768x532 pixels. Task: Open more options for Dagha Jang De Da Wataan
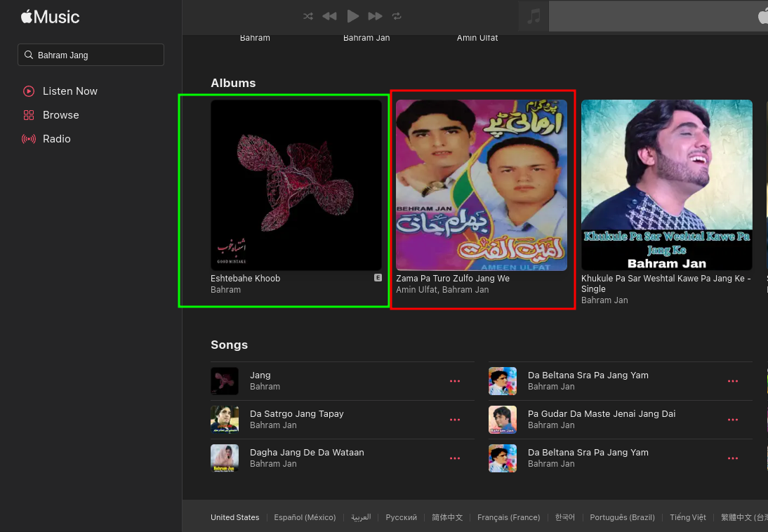point(455,458)
